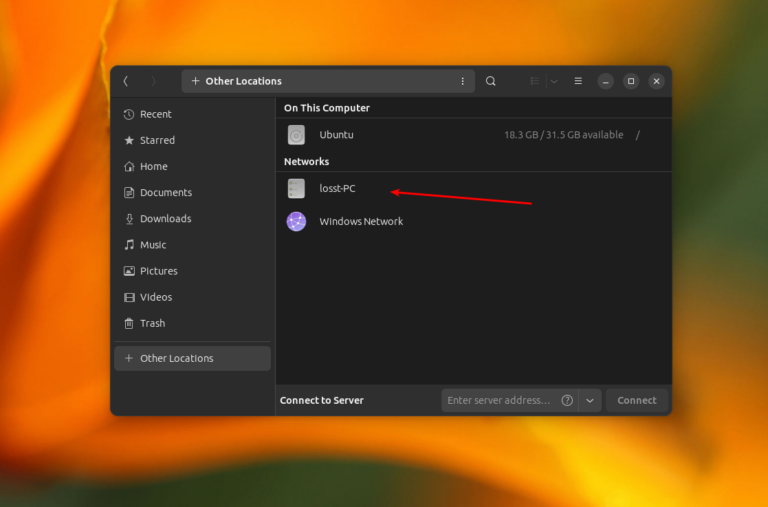Screen dimensions: 768x507
Task: Click the Connect button
Action: click(x=637, y=400)
